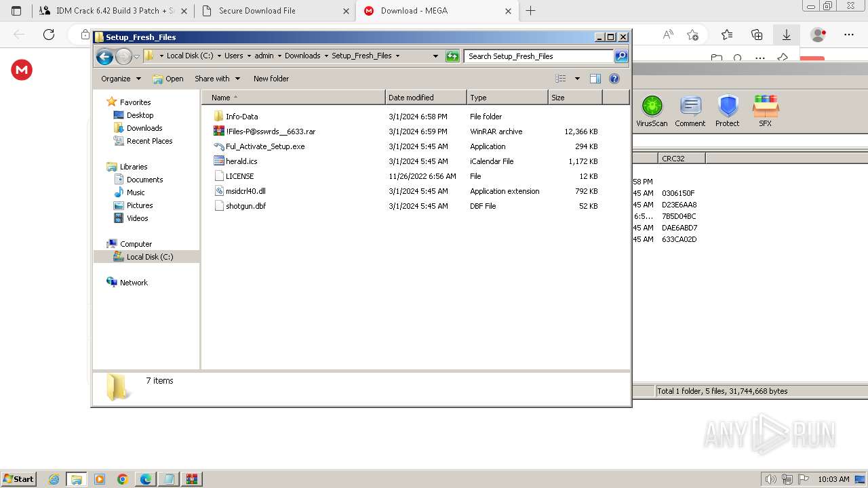Expand the address bar history dropdown
Viewport: 868px width, 488px height.
tap(435, 56)
